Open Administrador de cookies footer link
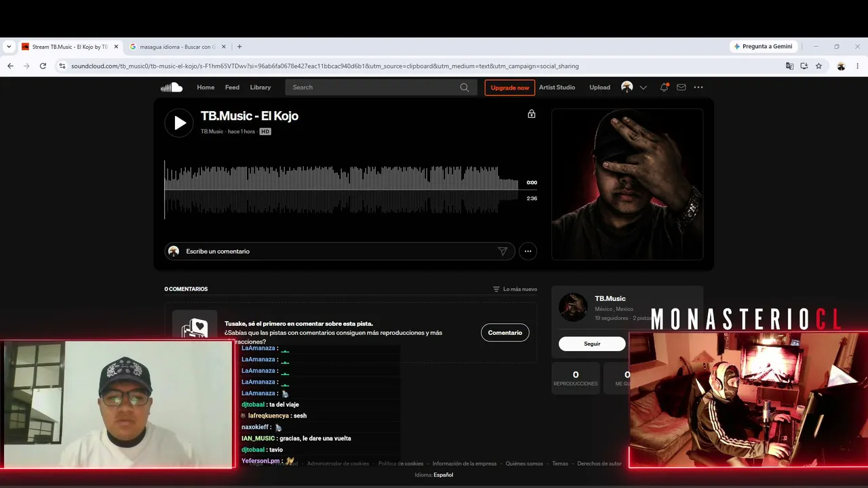The height and width of the screenshot is (488, 868). 338,464
